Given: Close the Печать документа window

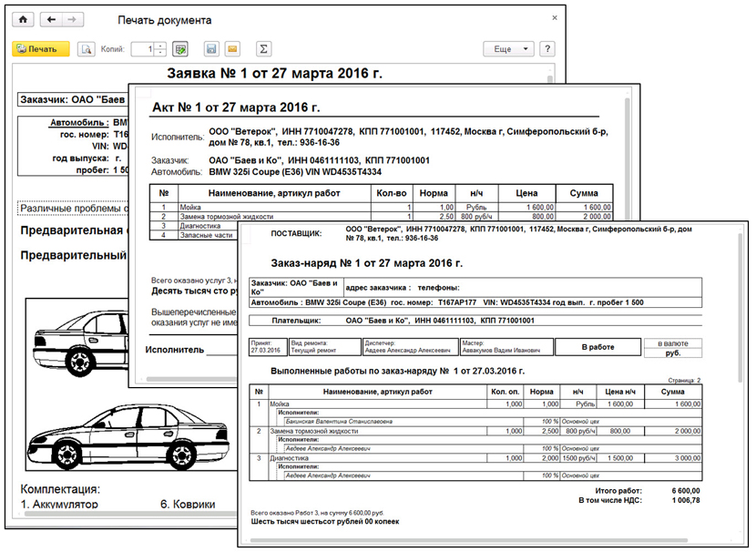Looking at the screenshot, I should (555, 18).
